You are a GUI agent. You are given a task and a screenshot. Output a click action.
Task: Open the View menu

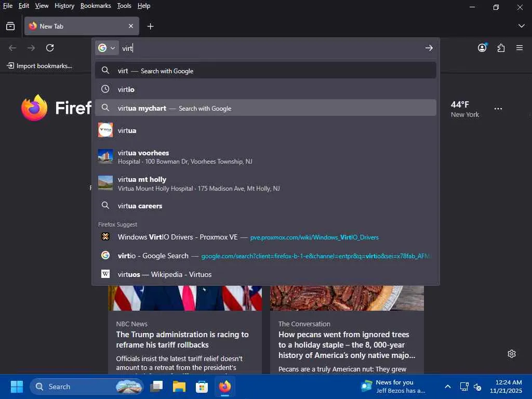coord(42,6)
